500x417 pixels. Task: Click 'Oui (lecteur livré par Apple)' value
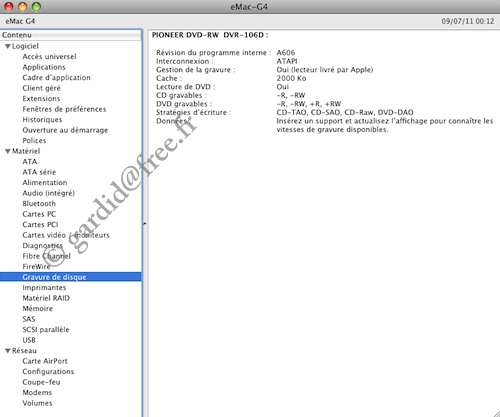[325, 70]
